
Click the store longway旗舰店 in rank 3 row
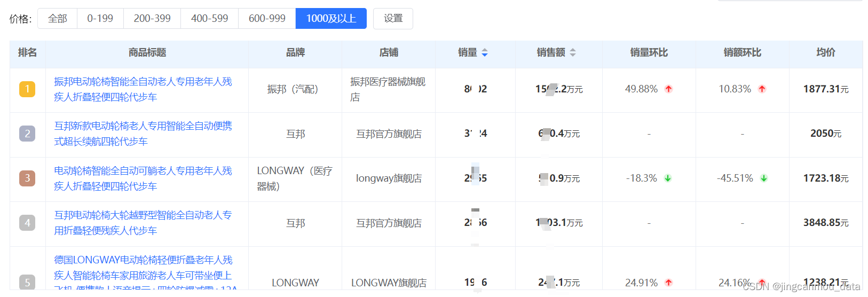pyautogui.click(x=389, y=178)
